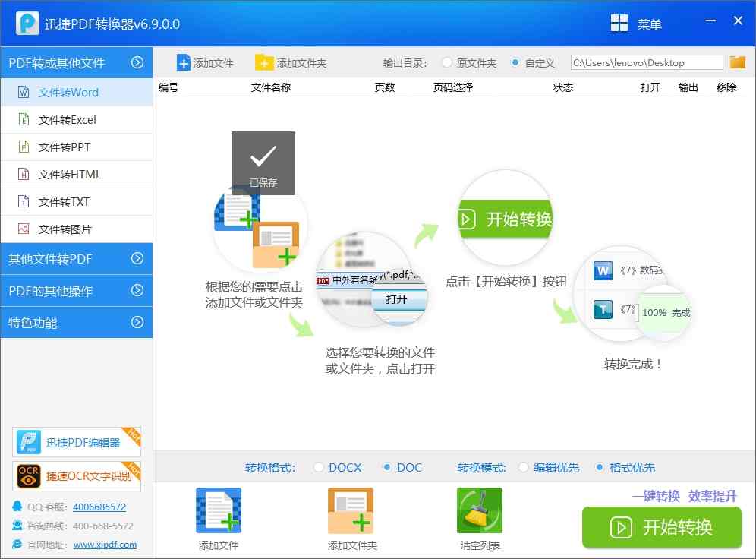Click the large 添加文件 icon at bottom
Viewport: 756px width, 559px height.
click(219, 510)
